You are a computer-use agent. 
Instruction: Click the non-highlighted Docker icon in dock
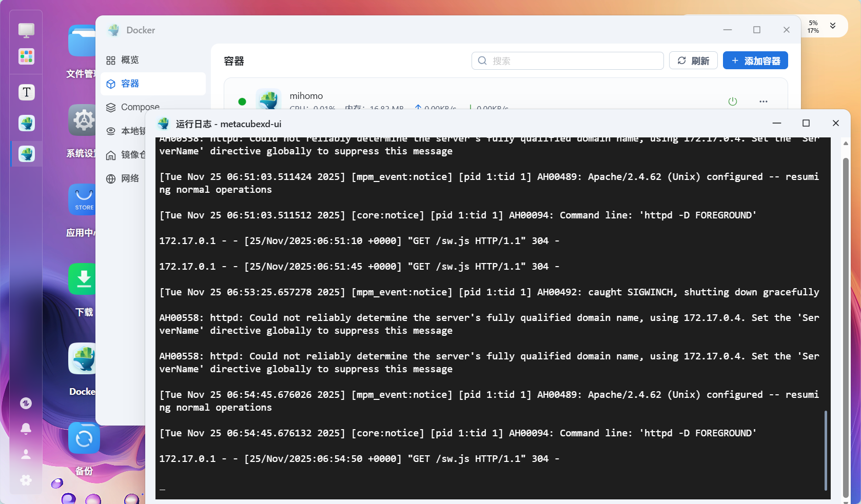point(27,123)
